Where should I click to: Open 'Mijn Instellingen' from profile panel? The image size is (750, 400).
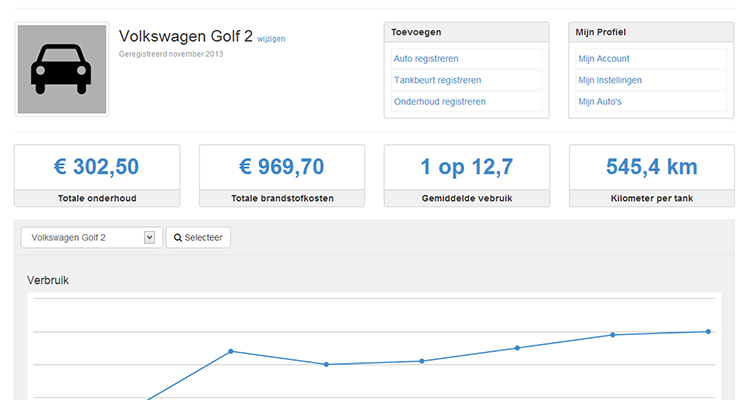(x=610, y=80)
